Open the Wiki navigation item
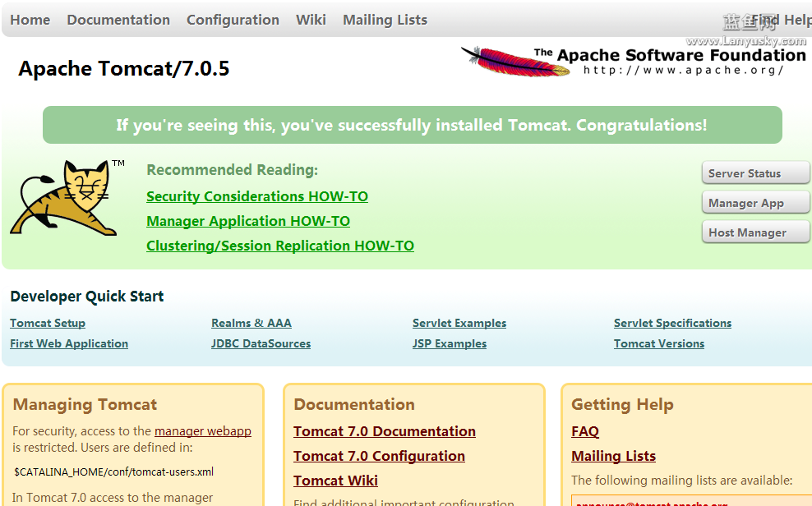Image resolution: width=812 pixels, height=506 pixels. 311,20
